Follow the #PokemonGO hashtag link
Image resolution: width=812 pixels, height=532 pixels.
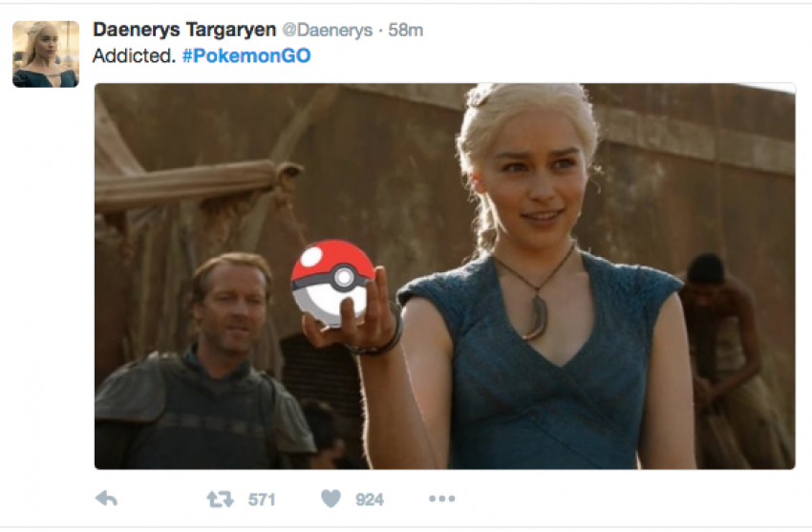point(246,56)
